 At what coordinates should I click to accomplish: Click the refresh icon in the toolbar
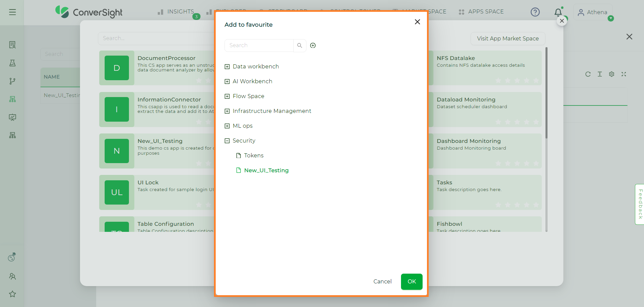point(588,74)
